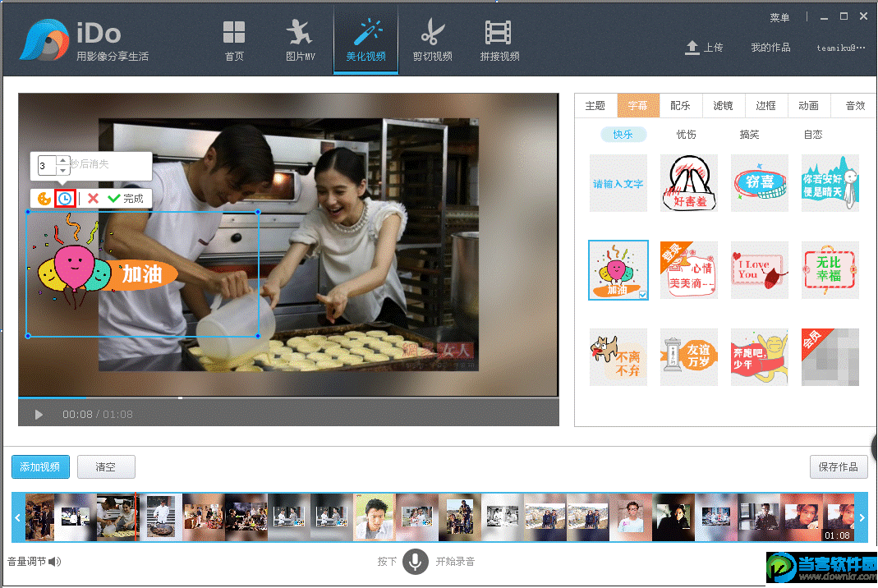Choose the blurred 会员 member sticker
The width and height of the screenshot is (878, 588).
click(x=830, y=356)
